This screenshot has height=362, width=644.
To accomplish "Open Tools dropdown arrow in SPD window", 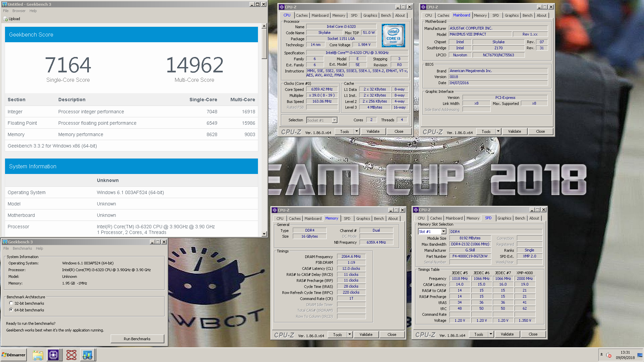I will (491, 335).
